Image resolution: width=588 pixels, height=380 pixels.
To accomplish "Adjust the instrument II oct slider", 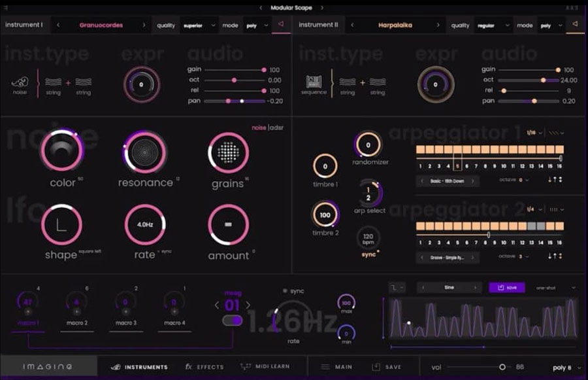I will coord(529,80).
